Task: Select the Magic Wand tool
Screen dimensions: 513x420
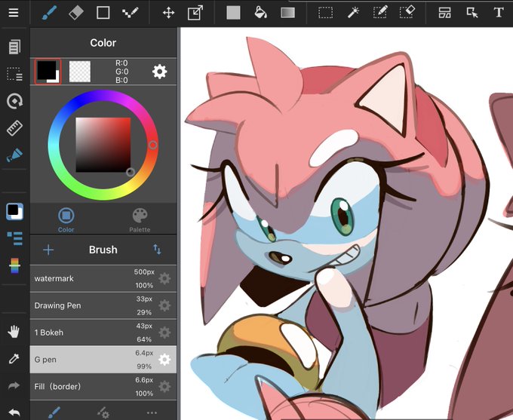Action: (x=353, y=13)
